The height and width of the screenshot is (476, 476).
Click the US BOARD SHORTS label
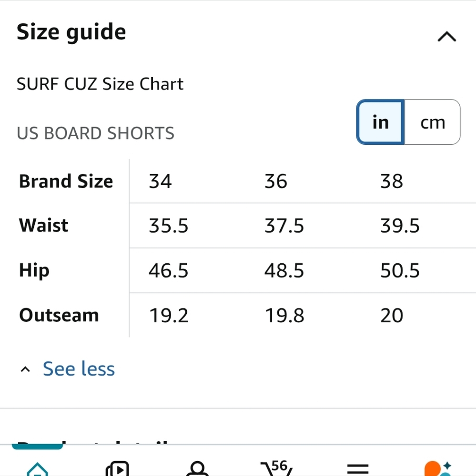pyautogui.click(x=95, y=133)
